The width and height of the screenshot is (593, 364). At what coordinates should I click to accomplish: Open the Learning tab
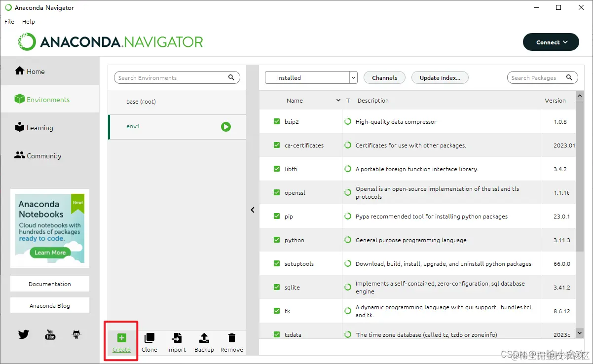pyautogui.click(x=50, y=127)
